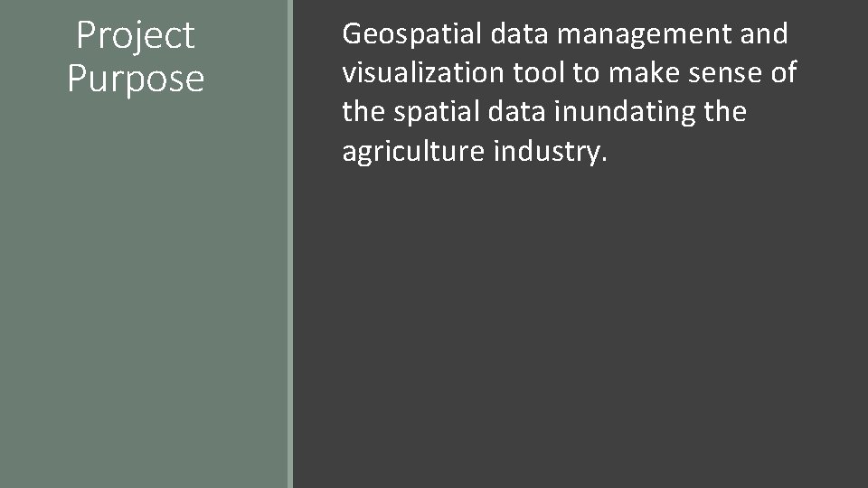Click the light green vertical divider bar
The height and width of the screenshot is (488, 868).
[x=290, y=244]
